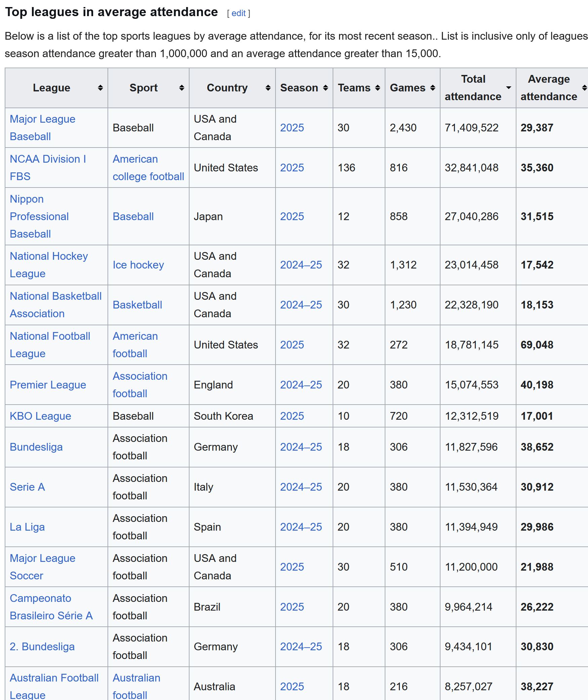Screen dimensions: 588x700
Task: Open the Major League Baseball article
Action: click(x=42, y=128)
